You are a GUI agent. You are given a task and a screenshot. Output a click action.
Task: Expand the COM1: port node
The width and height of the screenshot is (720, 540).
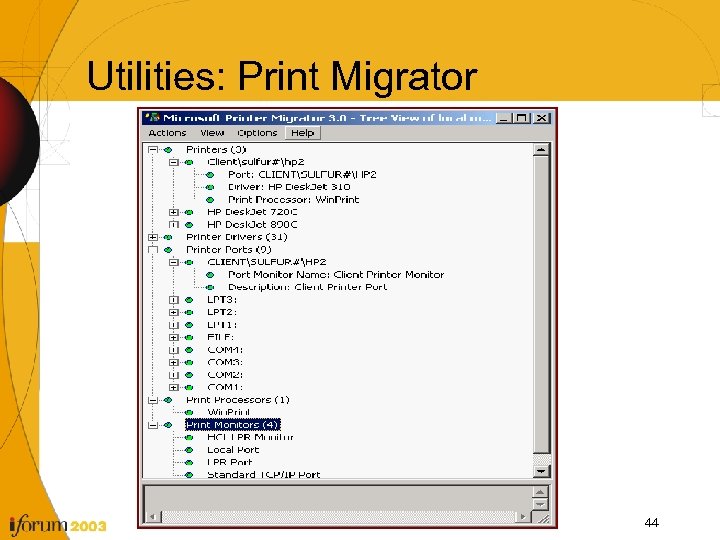tap(174, 388)
